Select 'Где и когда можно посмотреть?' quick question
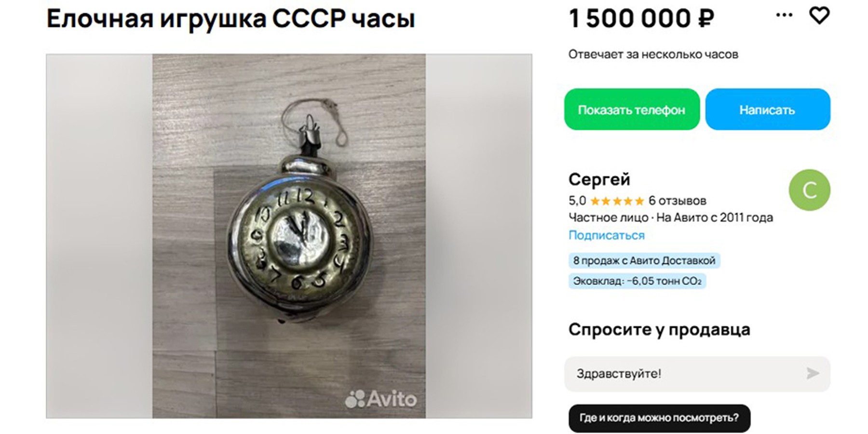The height and width of the screenshot is (434, 868). [659, 418]
